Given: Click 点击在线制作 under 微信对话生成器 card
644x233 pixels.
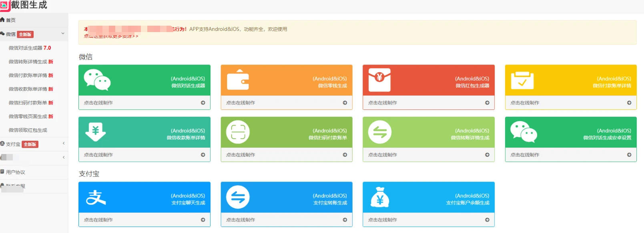Looking at the screenshot, I should 98,103.
